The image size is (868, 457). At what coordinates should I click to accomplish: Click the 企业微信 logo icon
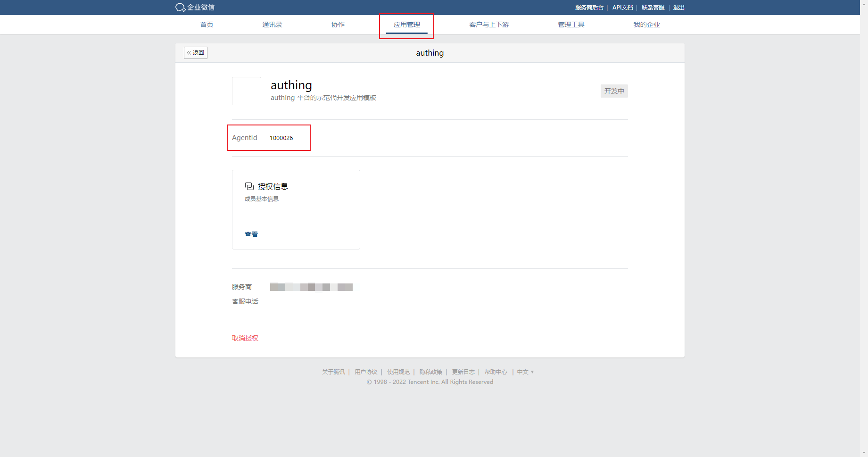(181, 8)
